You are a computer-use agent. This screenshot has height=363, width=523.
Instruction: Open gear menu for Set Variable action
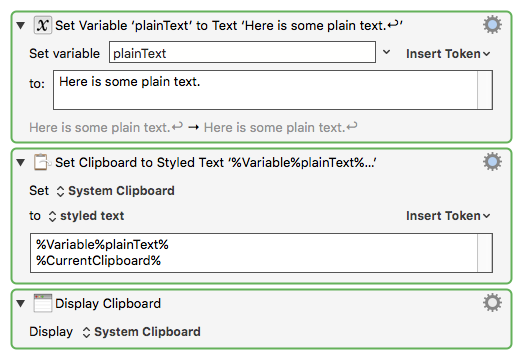492,25
